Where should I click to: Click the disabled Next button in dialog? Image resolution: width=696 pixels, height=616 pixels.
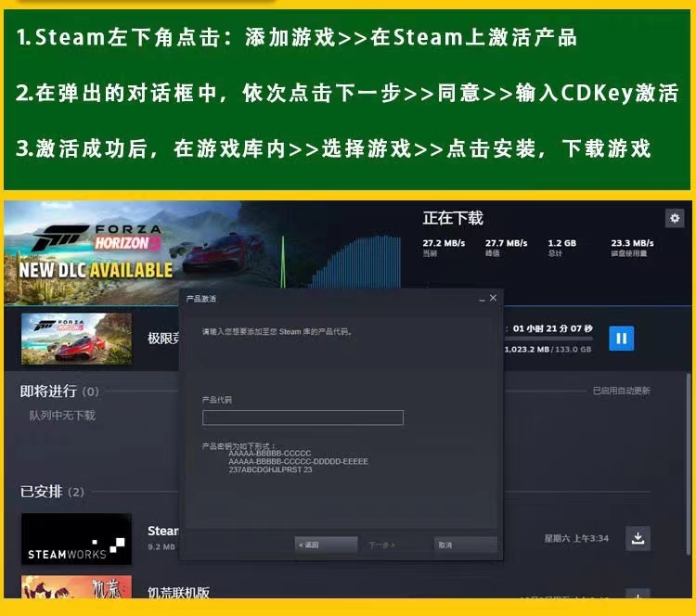coord(382,545)
